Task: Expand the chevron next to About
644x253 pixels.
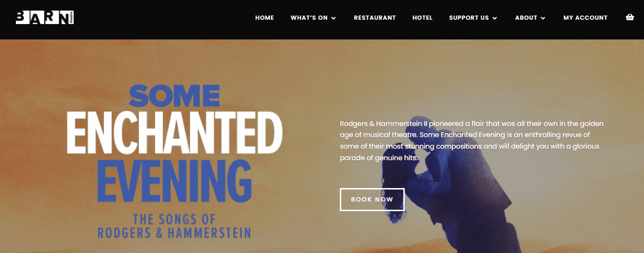Action: tap(543, 18)
